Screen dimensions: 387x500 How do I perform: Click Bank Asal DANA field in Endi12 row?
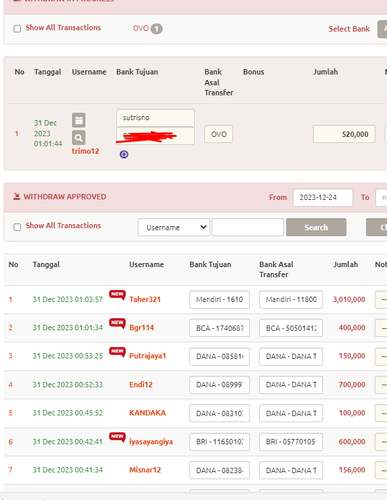(x=291, y=385)
